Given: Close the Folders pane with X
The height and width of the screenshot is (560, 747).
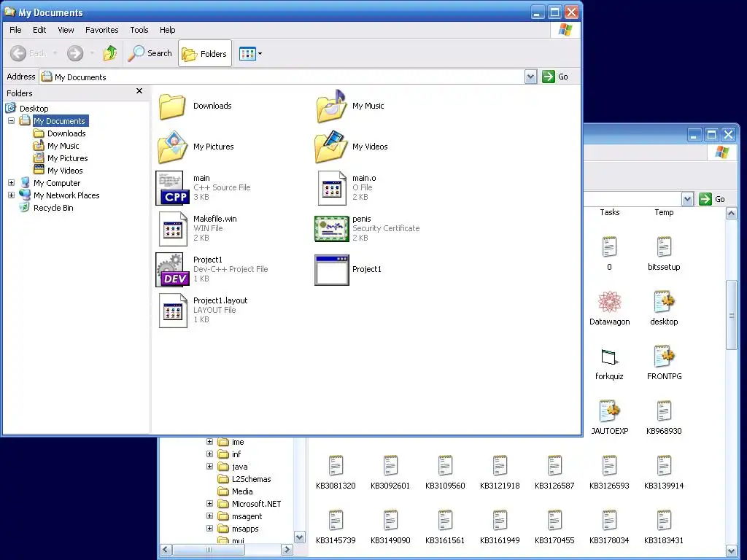Looking at the screenshot, I should [139, 91].
